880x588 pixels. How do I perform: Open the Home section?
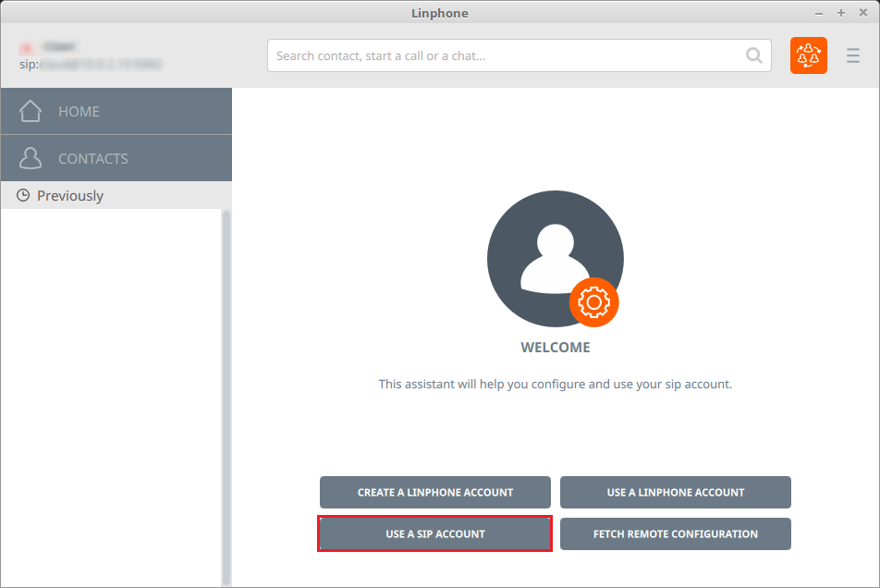(x=116, y=111)
